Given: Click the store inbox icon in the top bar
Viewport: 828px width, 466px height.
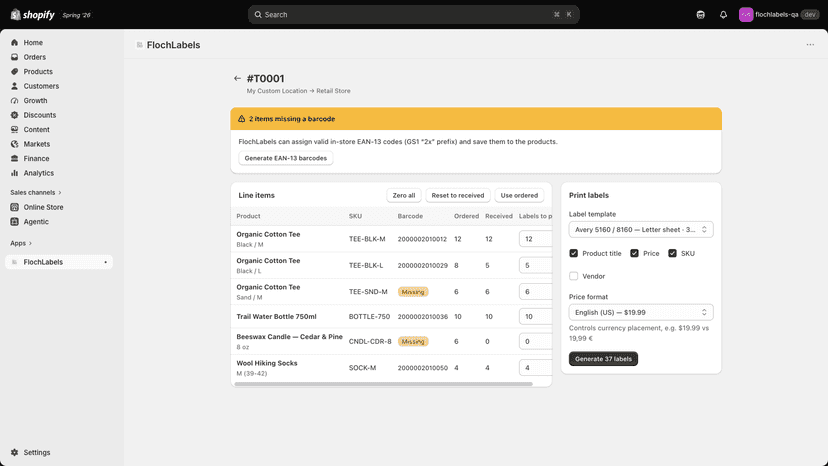Looking at the screenshot, I should (700, 15).
